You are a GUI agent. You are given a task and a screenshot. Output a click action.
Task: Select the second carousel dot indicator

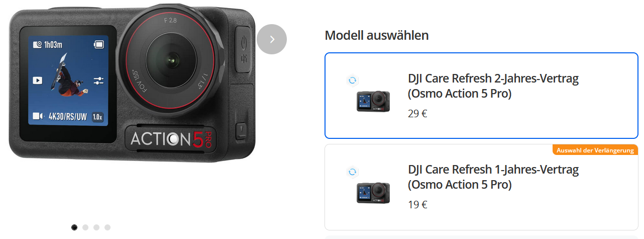pyautogui.click(x=85, y=227)
